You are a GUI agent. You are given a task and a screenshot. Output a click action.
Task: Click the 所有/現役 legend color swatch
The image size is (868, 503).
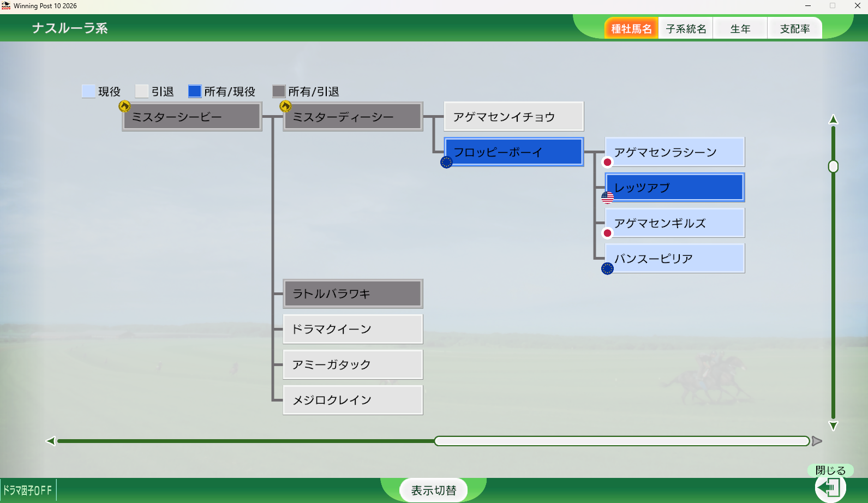tap(195, 91)
